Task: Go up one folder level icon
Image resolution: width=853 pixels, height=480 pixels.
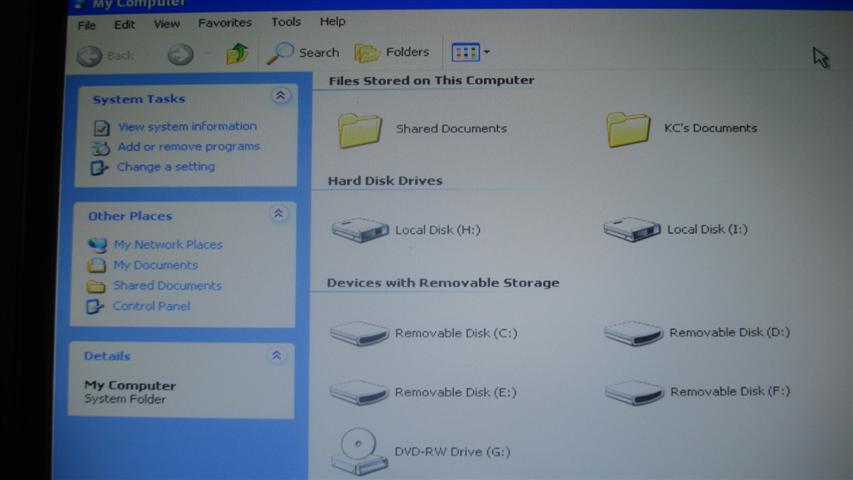Action: click(238, 53)
